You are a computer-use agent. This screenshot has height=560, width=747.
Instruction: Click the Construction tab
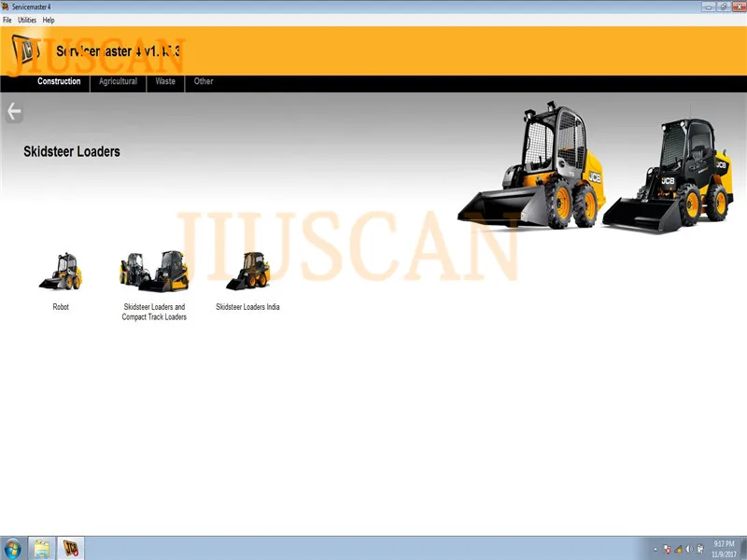[x=59, y=82]
